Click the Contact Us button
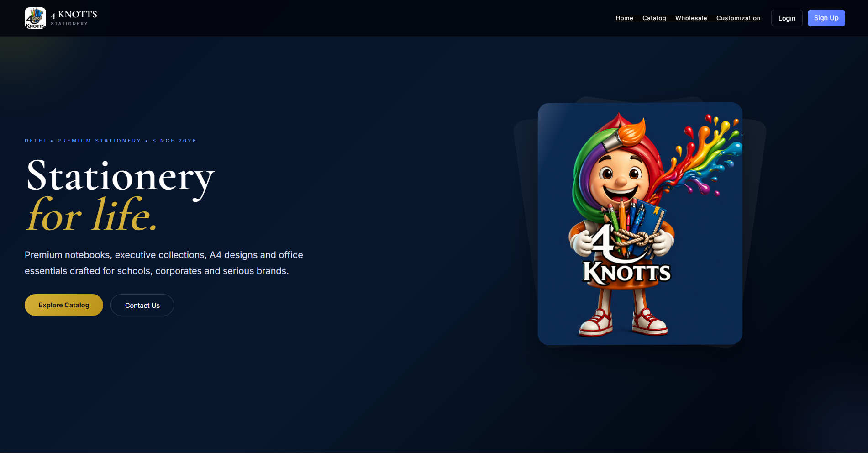Screen dimensions: 868x453 [x=142, y=305]
